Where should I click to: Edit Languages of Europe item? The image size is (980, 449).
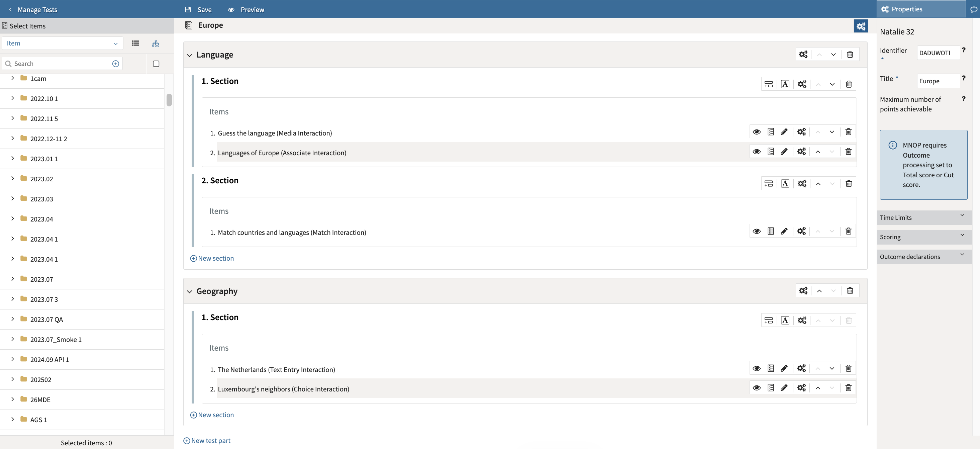point(784,152)
